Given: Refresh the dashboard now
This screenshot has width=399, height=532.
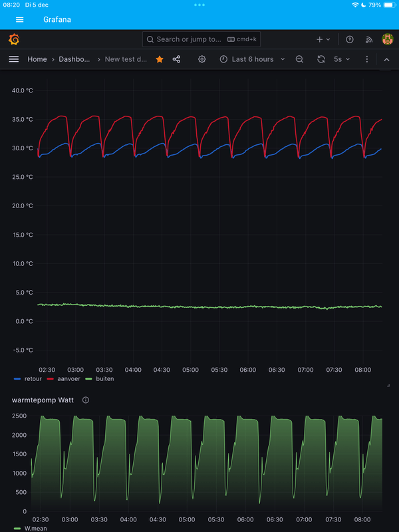Looking at the screenshot, I should click(x=321, y=59).
